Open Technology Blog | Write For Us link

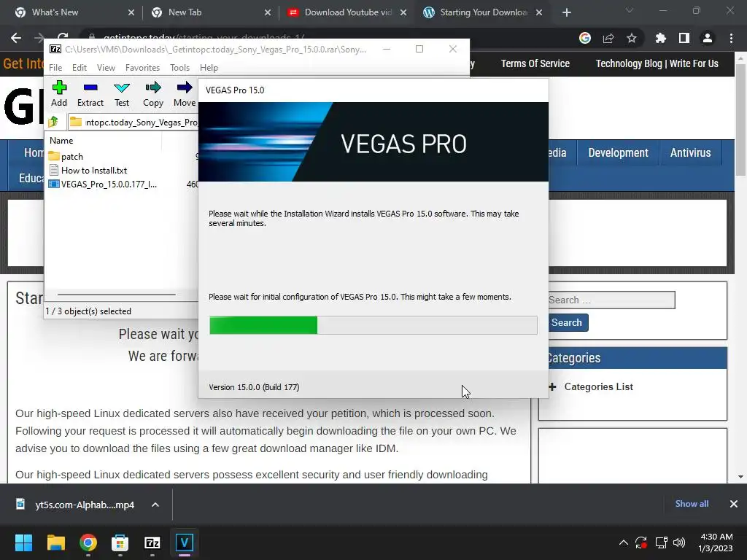coord(657,63)
